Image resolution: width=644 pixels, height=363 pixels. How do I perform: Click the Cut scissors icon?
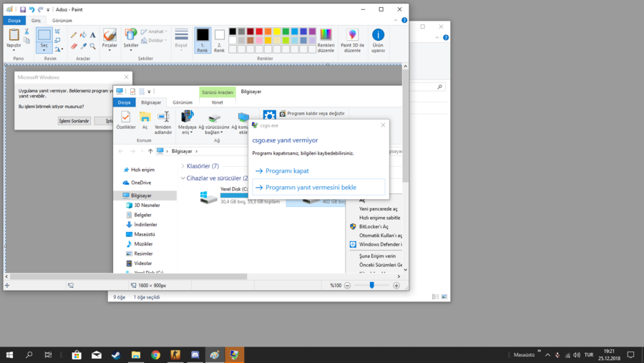click(x=26, y=32)
